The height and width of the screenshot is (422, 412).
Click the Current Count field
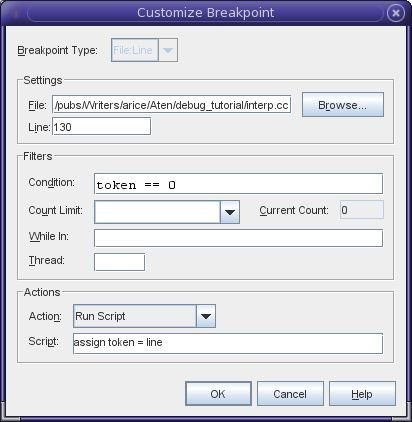pos(362,210)
